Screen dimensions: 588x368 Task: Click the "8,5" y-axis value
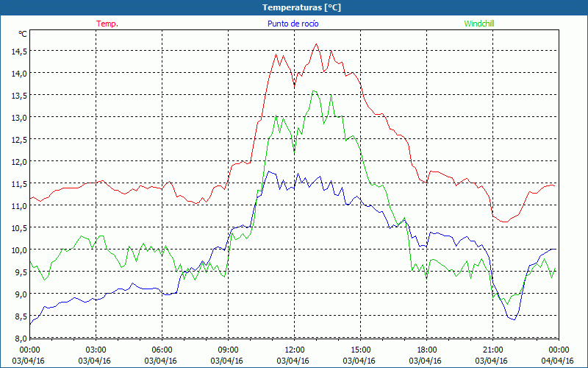(21, 316)
